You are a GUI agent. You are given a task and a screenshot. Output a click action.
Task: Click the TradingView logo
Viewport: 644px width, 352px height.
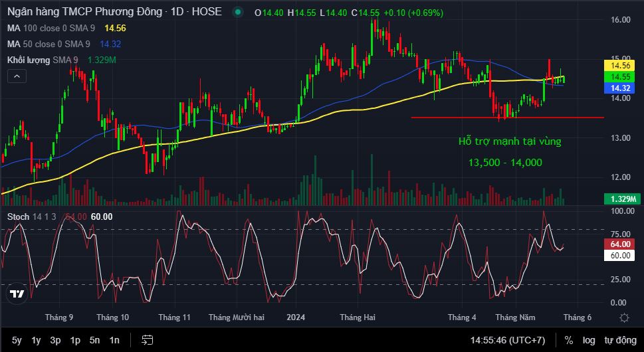click(x=17, y=294)
